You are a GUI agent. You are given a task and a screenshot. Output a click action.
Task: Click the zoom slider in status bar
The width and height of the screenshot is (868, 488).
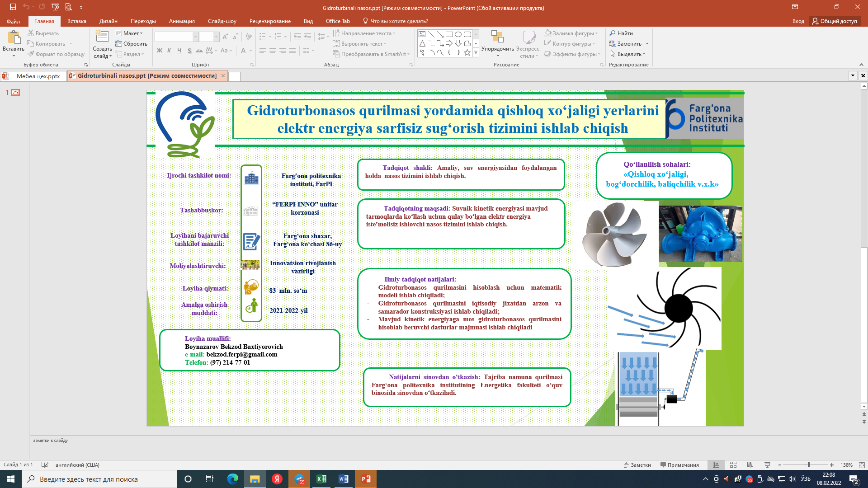(x=808, y=465)
